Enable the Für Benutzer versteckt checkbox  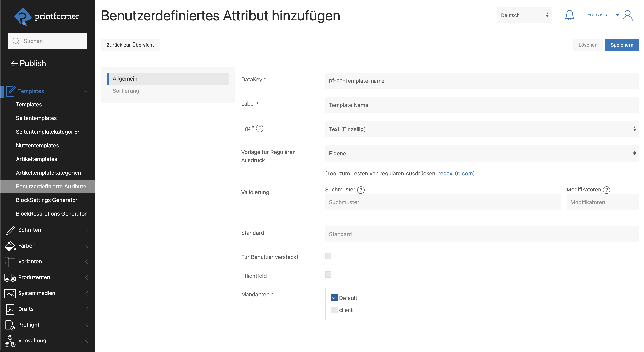(x=328, y=256)
